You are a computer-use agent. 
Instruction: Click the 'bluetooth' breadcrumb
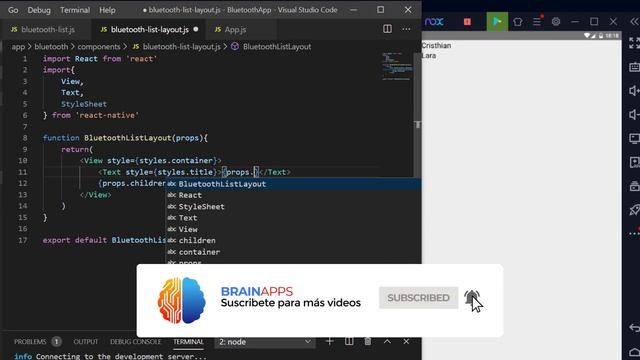tap(51, 47)
